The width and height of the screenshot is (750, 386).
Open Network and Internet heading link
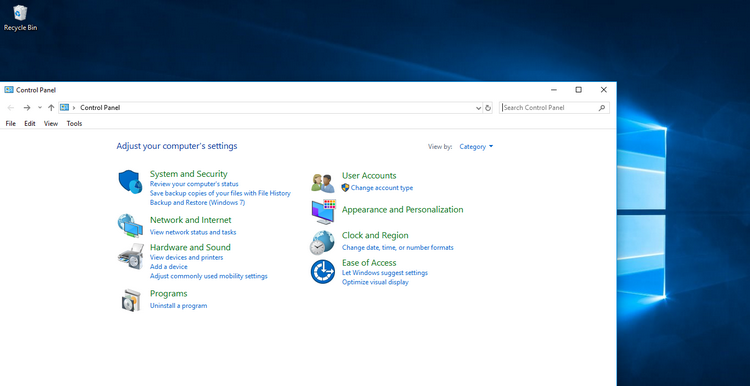[x=190, y=220]
